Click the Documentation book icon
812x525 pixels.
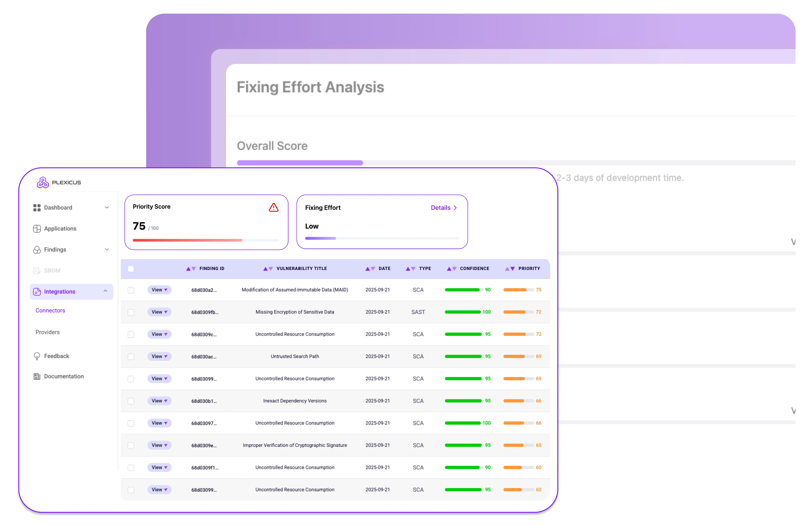click(37, 376)
